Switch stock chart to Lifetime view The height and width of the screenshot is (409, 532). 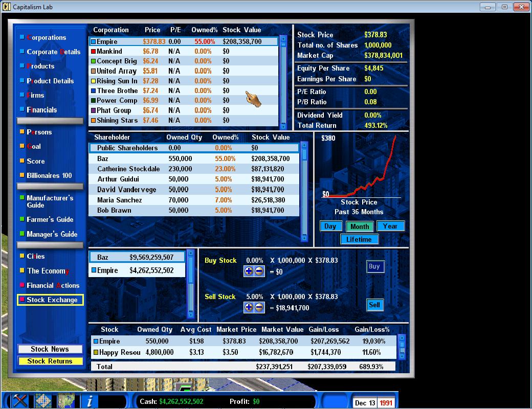click(359, 239)
